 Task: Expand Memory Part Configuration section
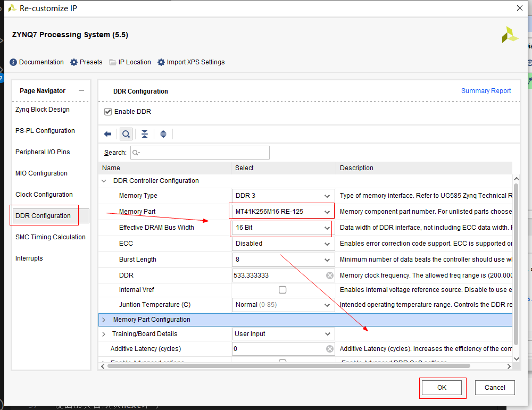coord(104,320)
